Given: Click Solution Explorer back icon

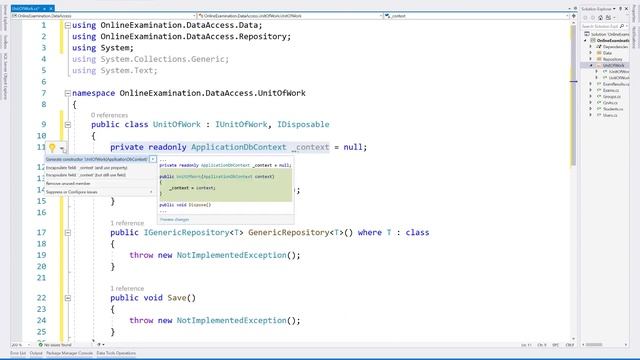Looking at the screenshot, I should [x=585, y=18].
